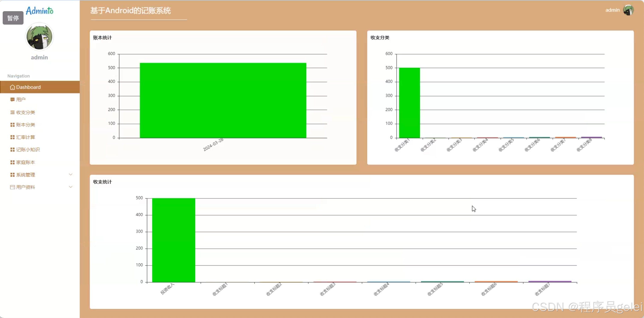
Task: Click the 账本分类 grid icon
Action: point(12,125)
